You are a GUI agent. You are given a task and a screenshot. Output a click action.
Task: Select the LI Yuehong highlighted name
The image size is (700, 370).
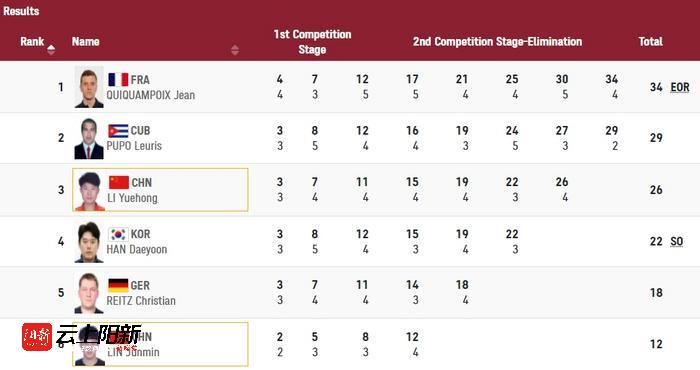click(x=132, y=198)
